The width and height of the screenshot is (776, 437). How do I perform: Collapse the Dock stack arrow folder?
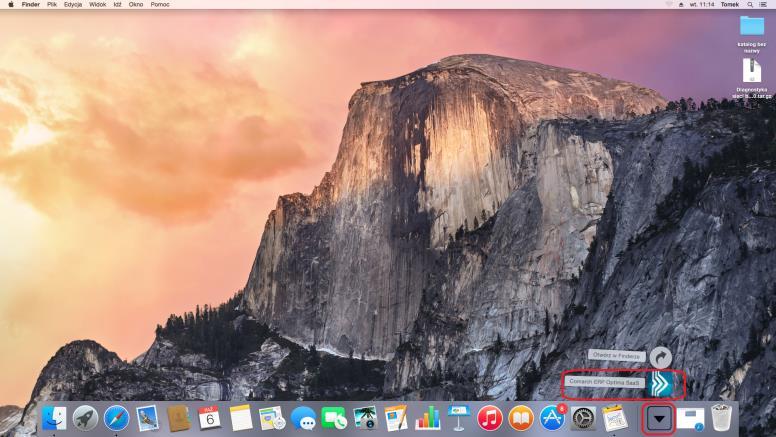coord(659,419)
